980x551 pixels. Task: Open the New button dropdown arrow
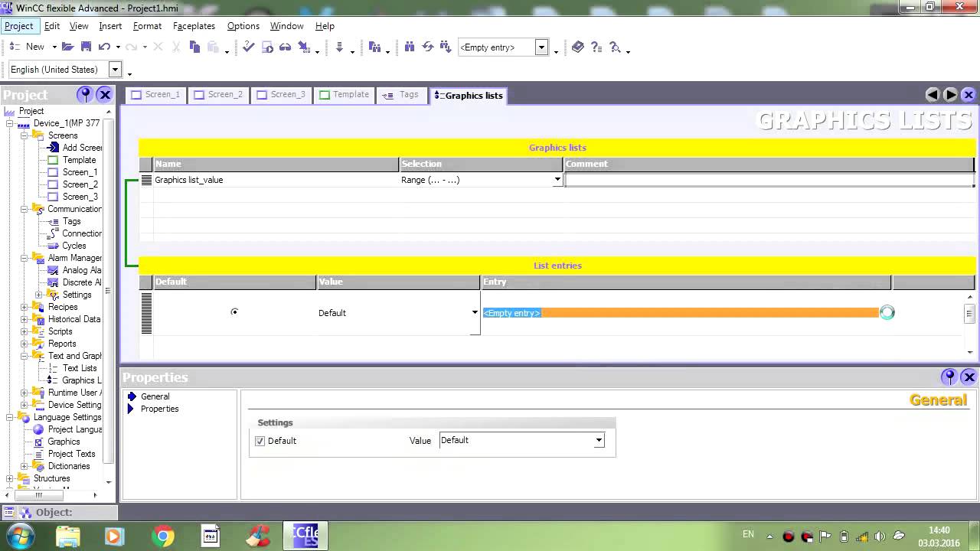[54, 47]
